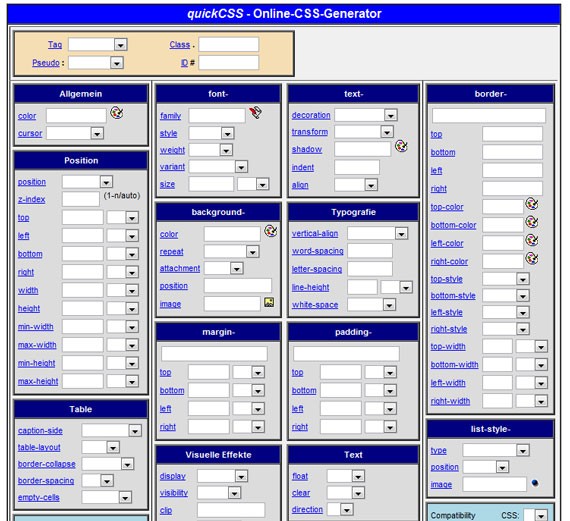Open color palette for Allgemein color
Viewport: 570px width, 521px height.
[x=117, y=113]
